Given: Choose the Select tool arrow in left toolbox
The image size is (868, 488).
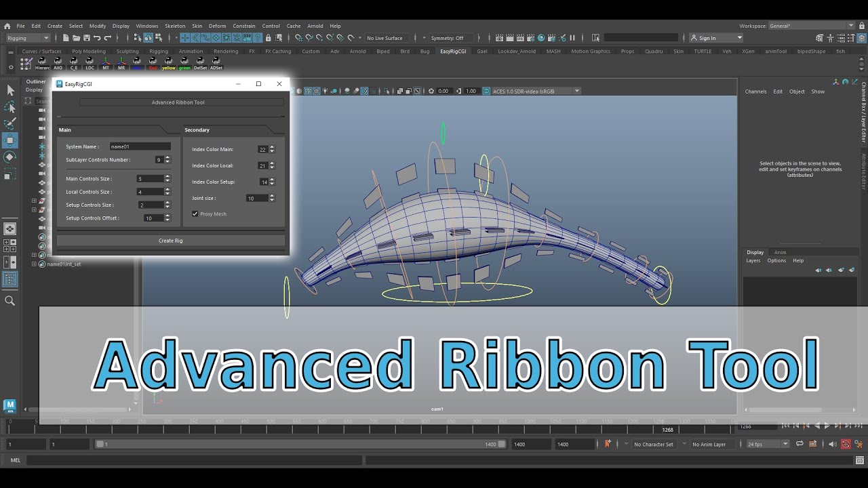Looking at the screenshot, I should pyautogui.click(x=10, y=90).
